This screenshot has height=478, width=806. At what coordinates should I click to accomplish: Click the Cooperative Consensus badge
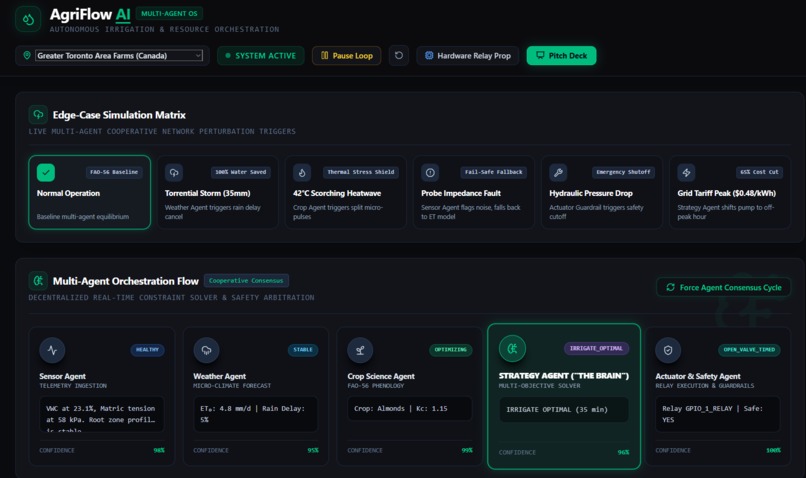click(246, 281)
